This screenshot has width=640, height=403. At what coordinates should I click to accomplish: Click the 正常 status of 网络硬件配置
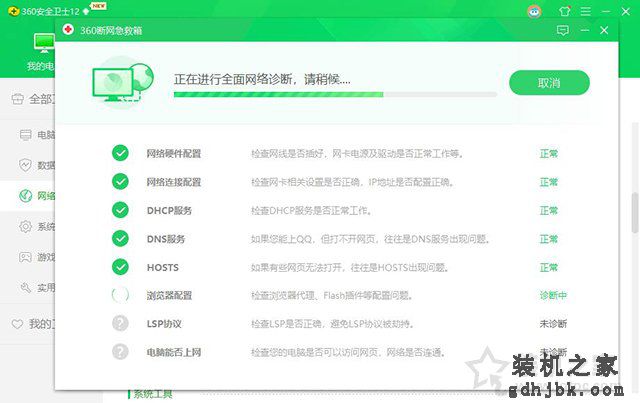549,154
